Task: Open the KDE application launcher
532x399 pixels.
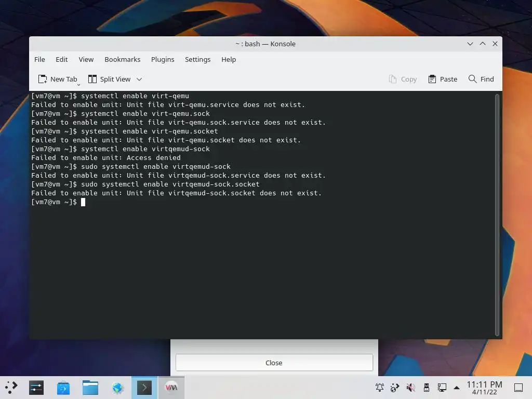Action: (11, 388)
